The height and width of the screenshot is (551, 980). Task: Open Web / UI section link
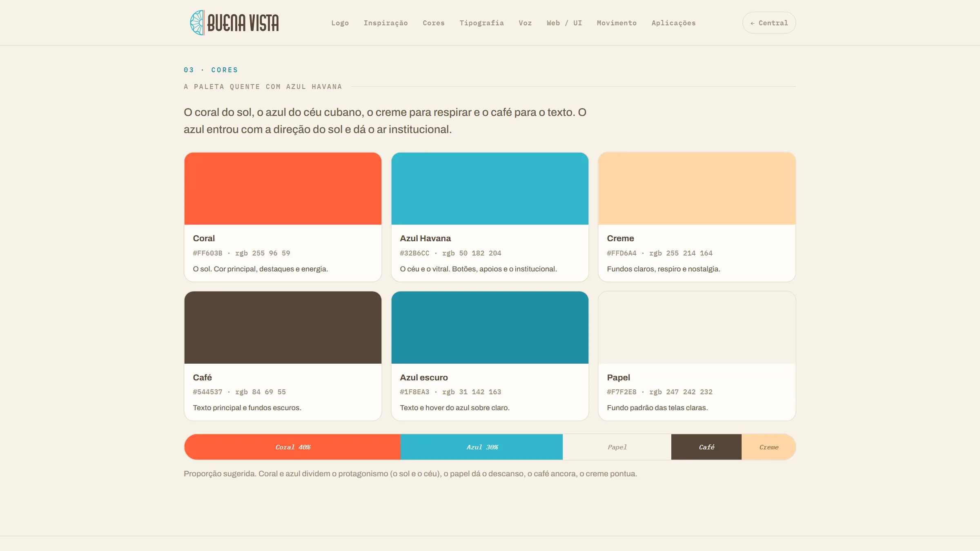[x=564, y=23]
